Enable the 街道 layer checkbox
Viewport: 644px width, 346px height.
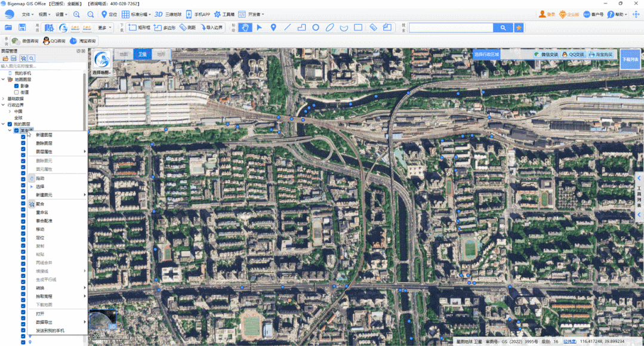point(17,92)
